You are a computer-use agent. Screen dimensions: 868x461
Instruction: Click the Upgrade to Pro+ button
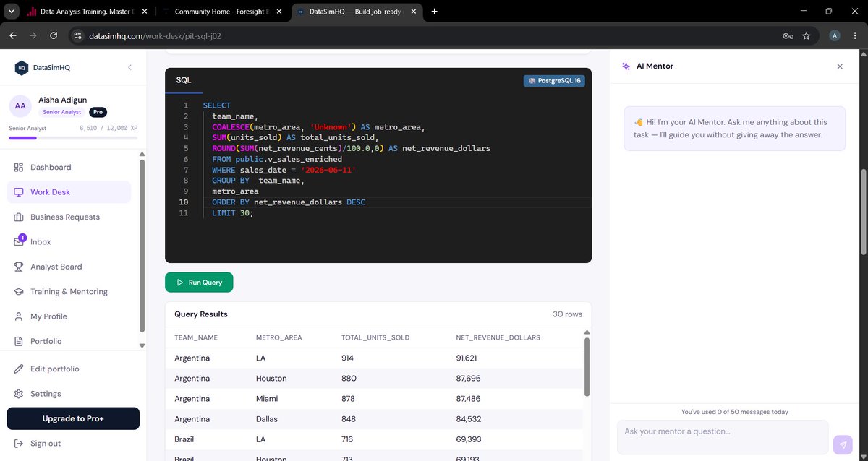[x=73, y=418]
